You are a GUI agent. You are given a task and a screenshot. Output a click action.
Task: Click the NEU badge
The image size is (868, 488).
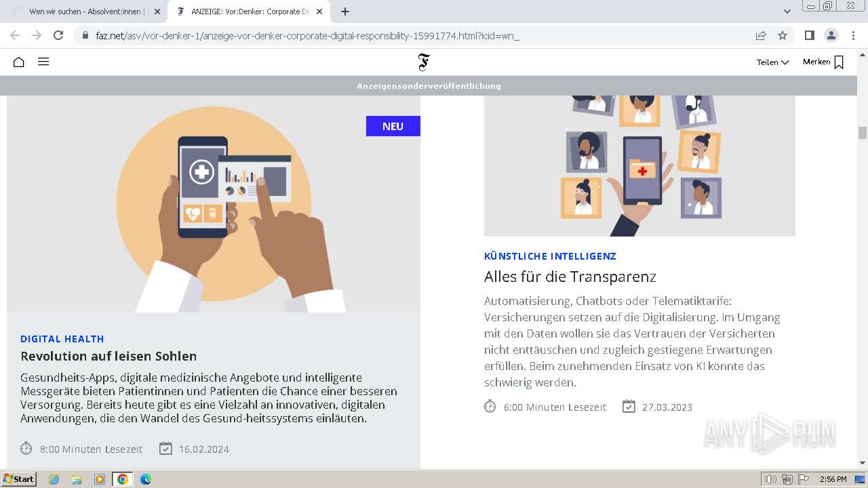tap(393, 126)
